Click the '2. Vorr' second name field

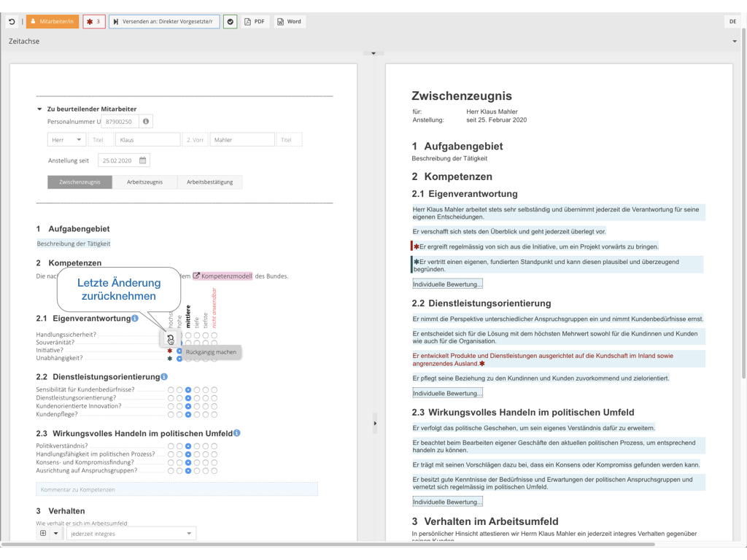click(x=195, y=140)
